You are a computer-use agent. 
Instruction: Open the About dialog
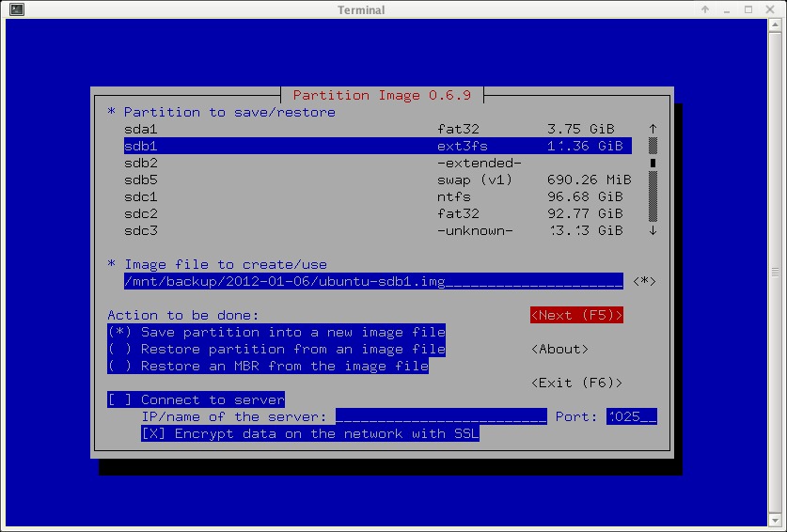(559, 349)
